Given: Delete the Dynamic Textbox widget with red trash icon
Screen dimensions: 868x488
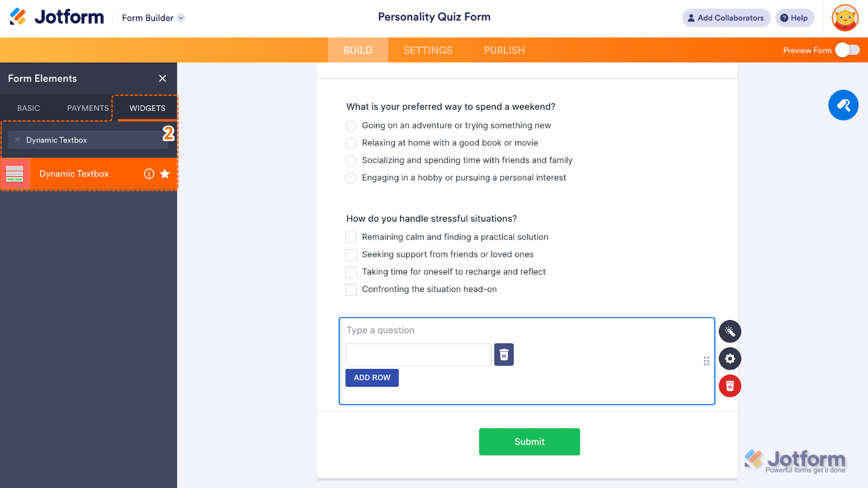Looking at the screenshot, I should [x=729, y=385].
